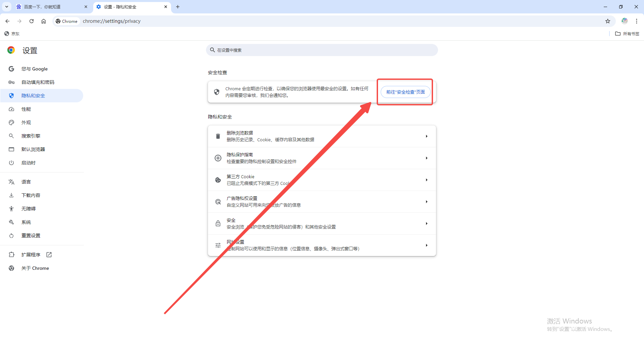The width and height of the screenshot is (644, 349).
Task: Select 自动填充和密码 in the sidebar
Action: pyautogui.click(x=38, y=82)
